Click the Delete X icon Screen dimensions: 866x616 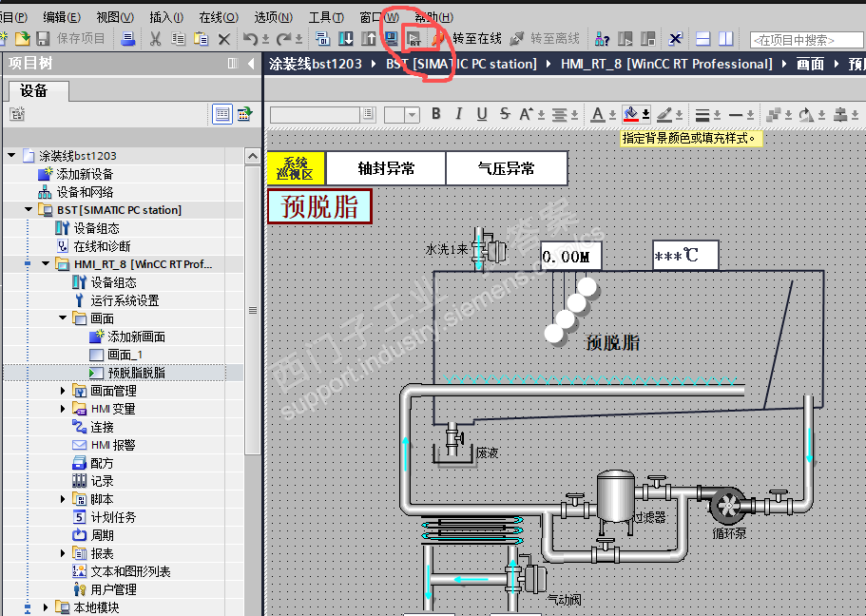tap(223, 39)
